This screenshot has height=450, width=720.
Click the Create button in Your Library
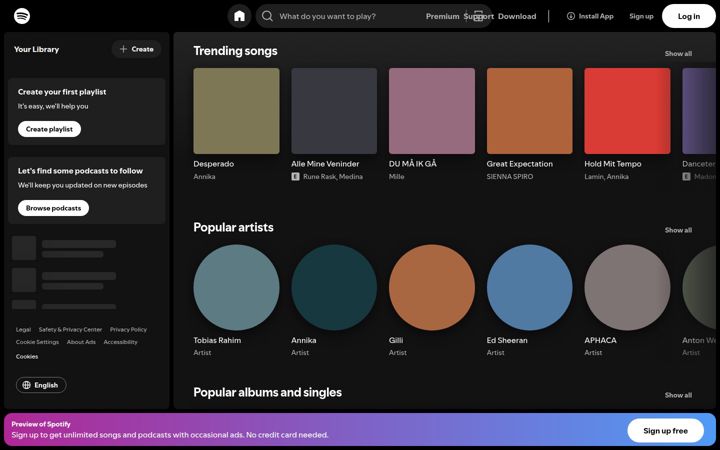(x=136, y=49)
